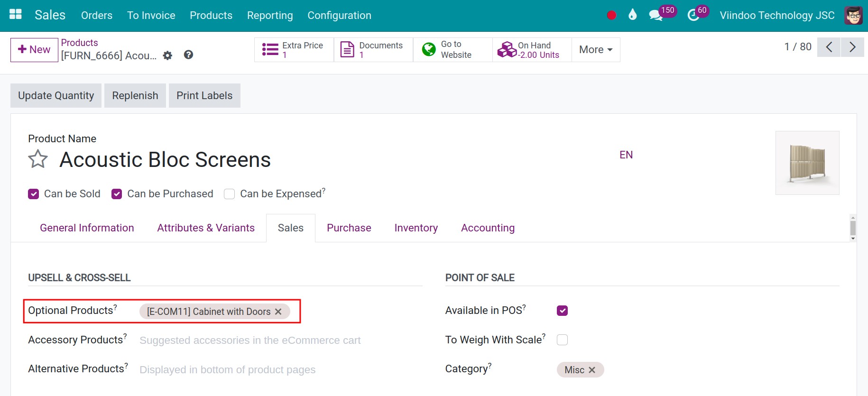868x396 pixels.
Task: Go to Sales app home
Action: point(50,15)
